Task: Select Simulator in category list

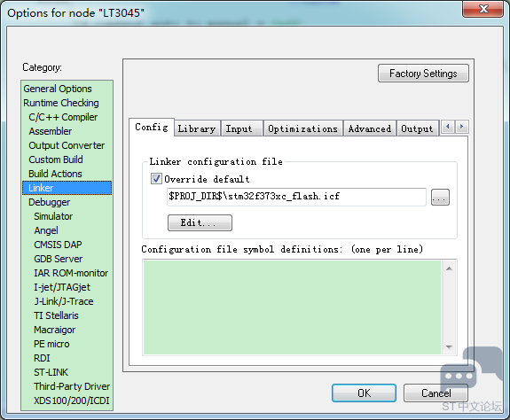Action: pyautogui.click(x=53, y=216)
